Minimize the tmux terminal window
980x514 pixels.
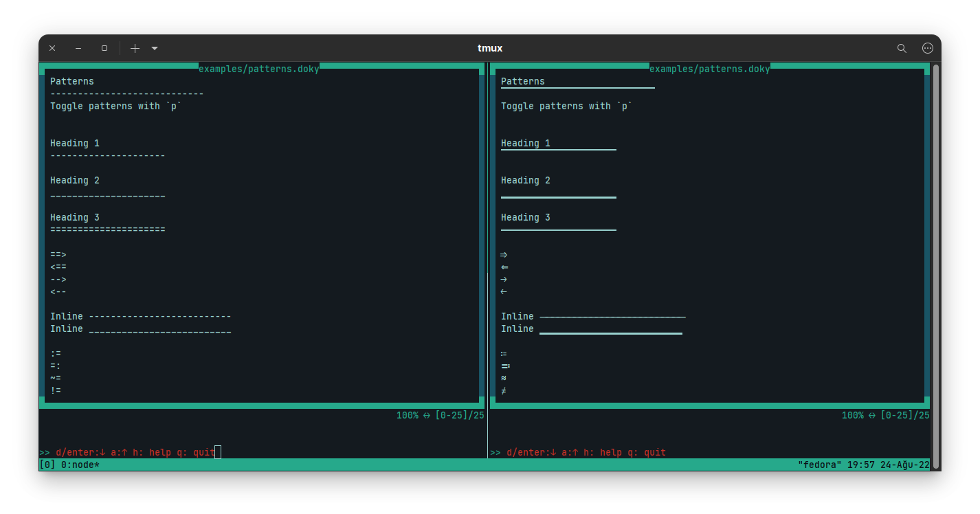click(x=78, y=48)
